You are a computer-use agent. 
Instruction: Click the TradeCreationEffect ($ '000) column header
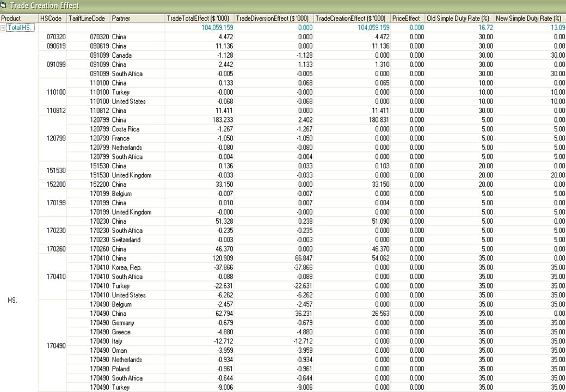[x=352, y=19]
